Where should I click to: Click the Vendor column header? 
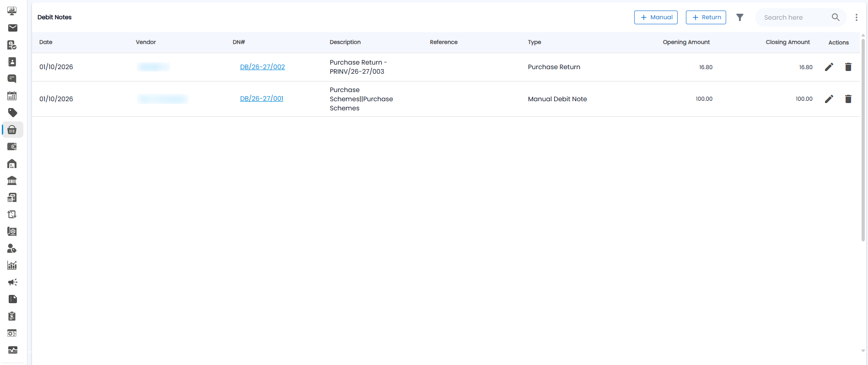146,42
